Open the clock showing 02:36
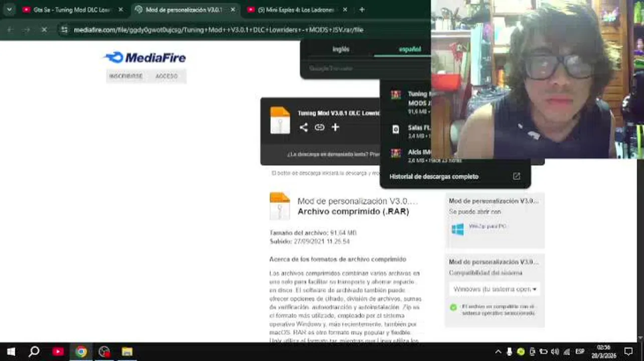Image resolution: width=644 pixels, height=361 pixels. 604,351
